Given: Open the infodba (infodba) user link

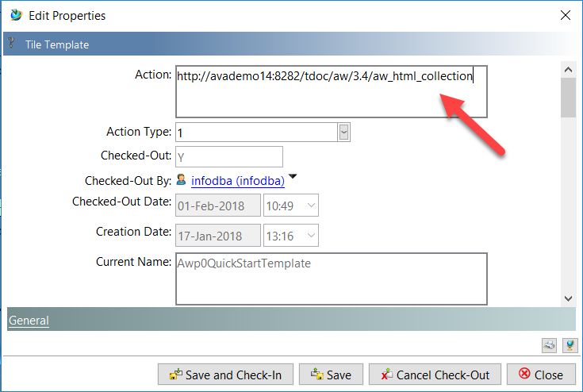Looking at the screenshot, I should [237, 181].
